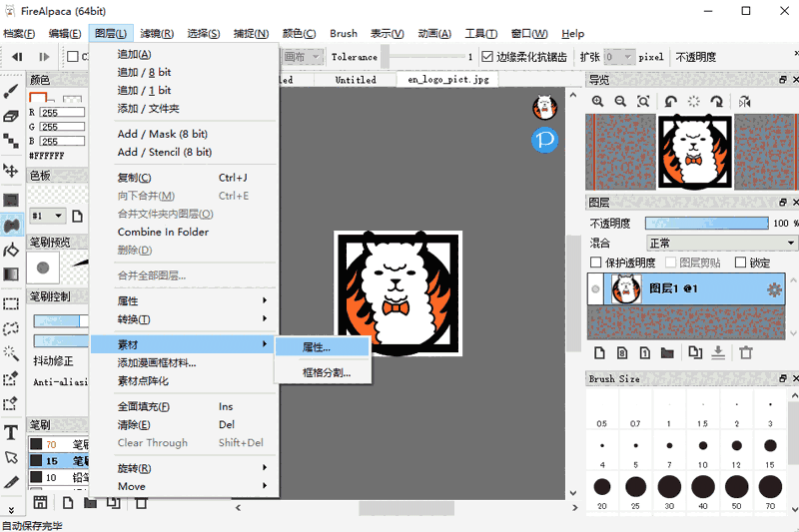Adjust layer 不透明度 opacity slider

pos(707,223)
